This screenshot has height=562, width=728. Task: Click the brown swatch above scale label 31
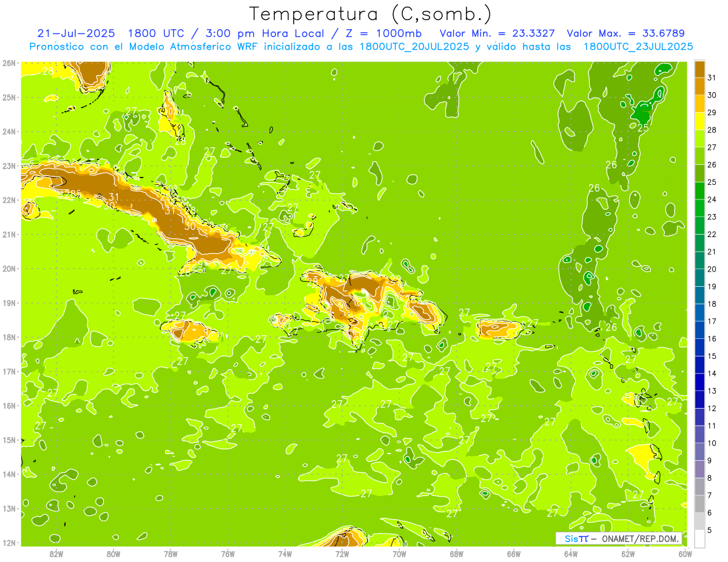click(699, 69)
